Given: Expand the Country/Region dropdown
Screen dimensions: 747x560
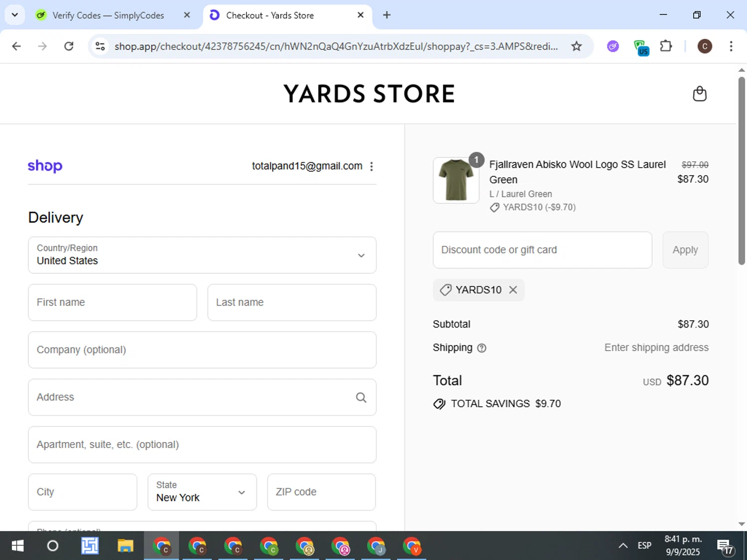Looking at the screenshot, I should pyautogui.click(x=202, y=255).
